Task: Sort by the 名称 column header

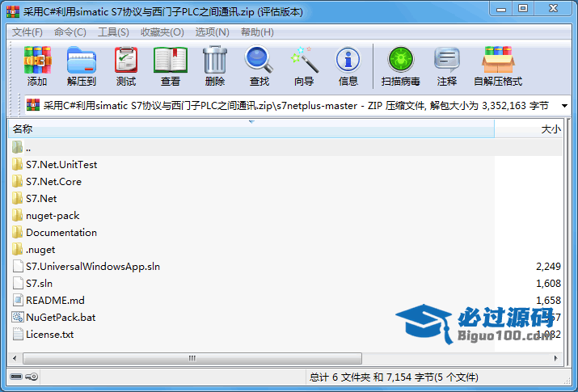Action: pyautogui.click(x=251, y=129)
